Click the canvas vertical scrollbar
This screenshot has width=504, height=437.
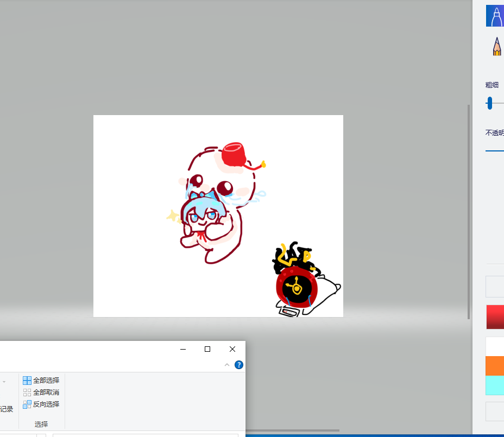click(x=469, y=212)
